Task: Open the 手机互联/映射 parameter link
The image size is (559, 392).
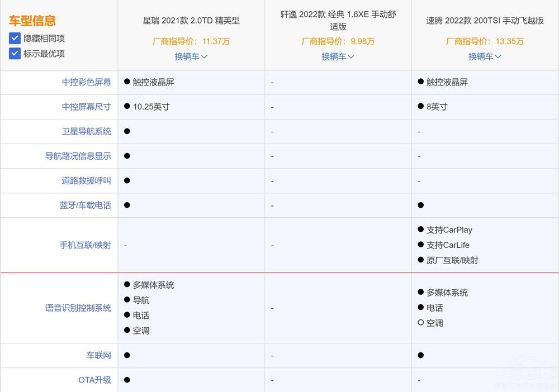Action: [x=85, y=245]
